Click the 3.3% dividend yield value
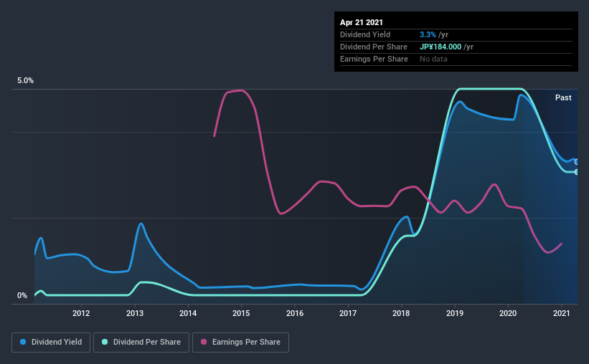Screen dimensions: 589x364 pos(428,34)
